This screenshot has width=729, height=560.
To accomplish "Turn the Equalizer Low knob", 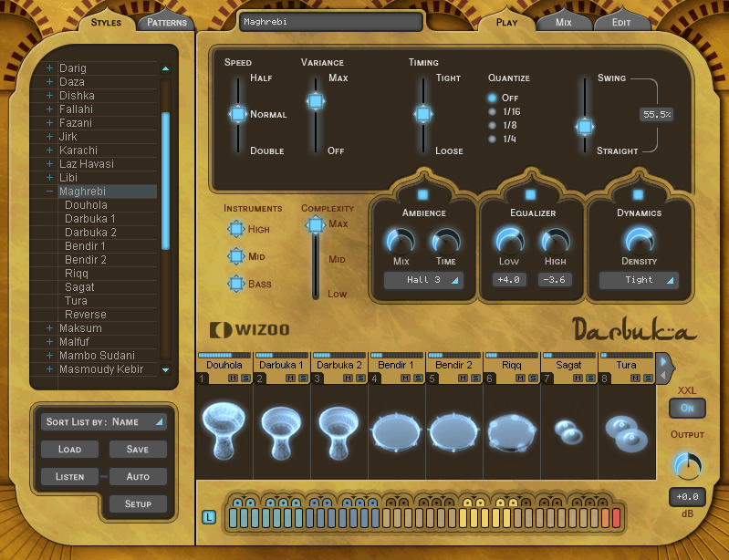I will (x=509, y=241).
